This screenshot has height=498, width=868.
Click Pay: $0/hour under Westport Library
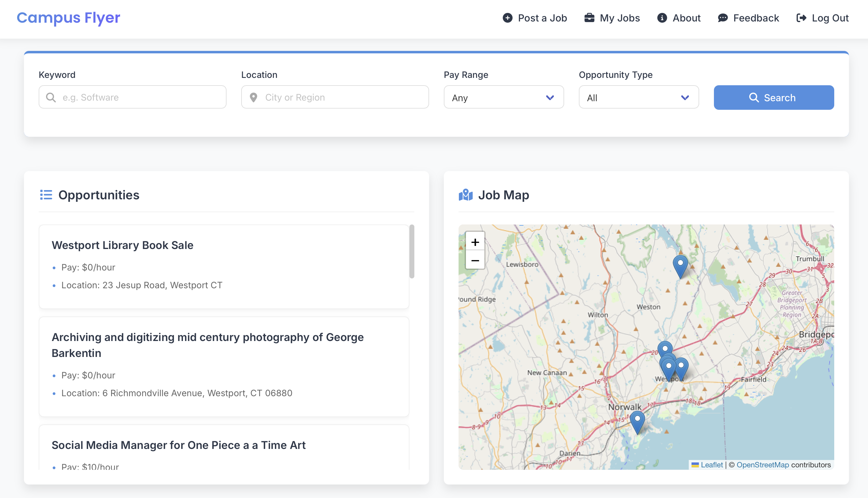pyautogui.click(x=88, y=267)
